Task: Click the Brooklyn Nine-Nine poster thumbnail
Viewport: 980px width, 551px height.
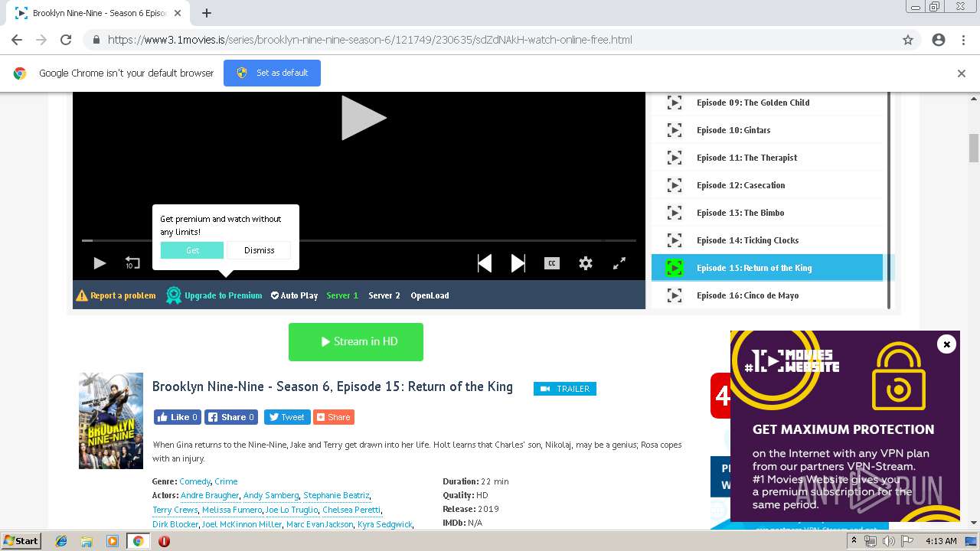Action: (x=111, y=421)
